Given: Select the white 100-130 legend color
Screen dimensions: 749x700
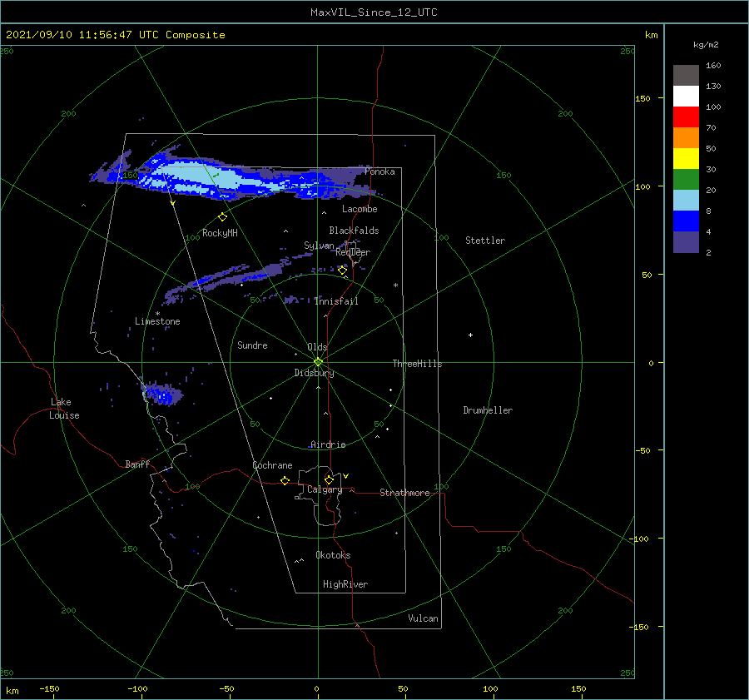Looking at the screenshot, I should 686,96.
